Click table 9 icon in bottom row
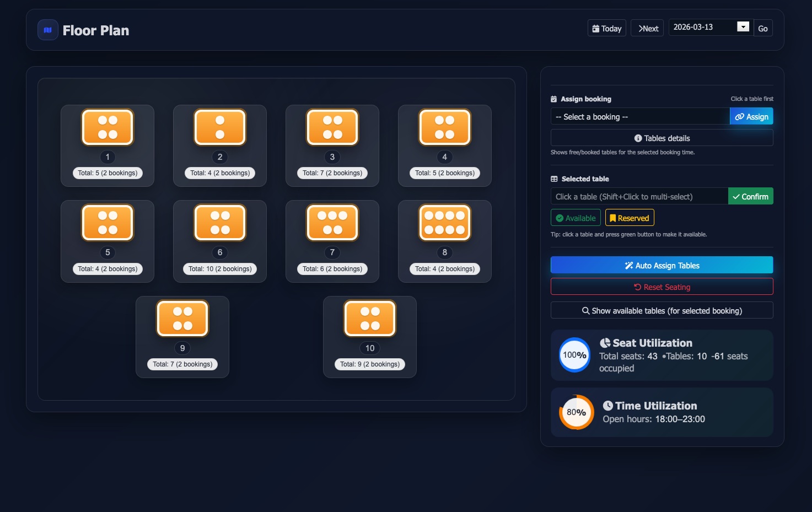812x512 pixels. [182, 319]
